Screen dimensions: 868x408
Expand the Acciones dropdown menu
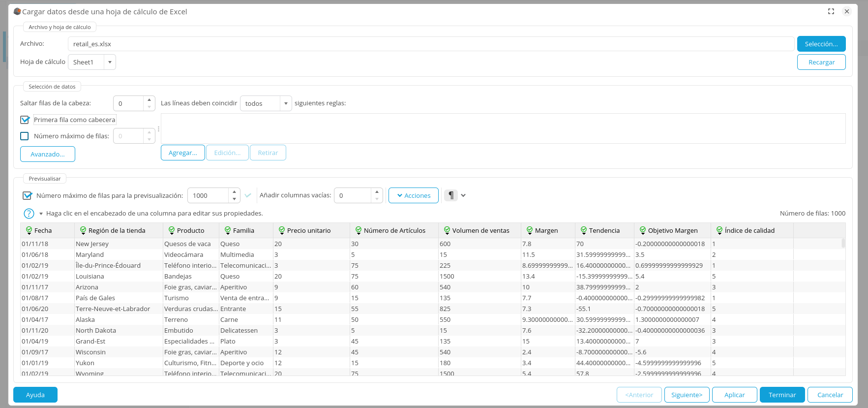413,195
